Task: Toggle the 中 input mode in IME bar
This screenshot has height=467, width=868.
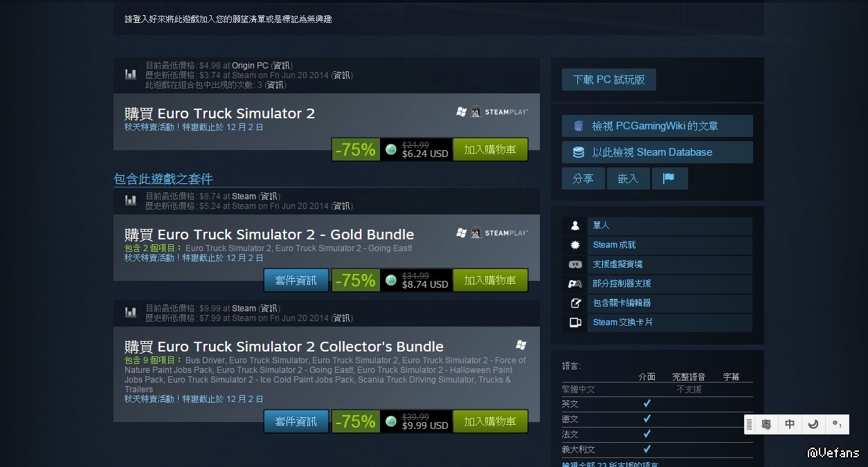Action: pyautogui.click(x=790, y=424)
